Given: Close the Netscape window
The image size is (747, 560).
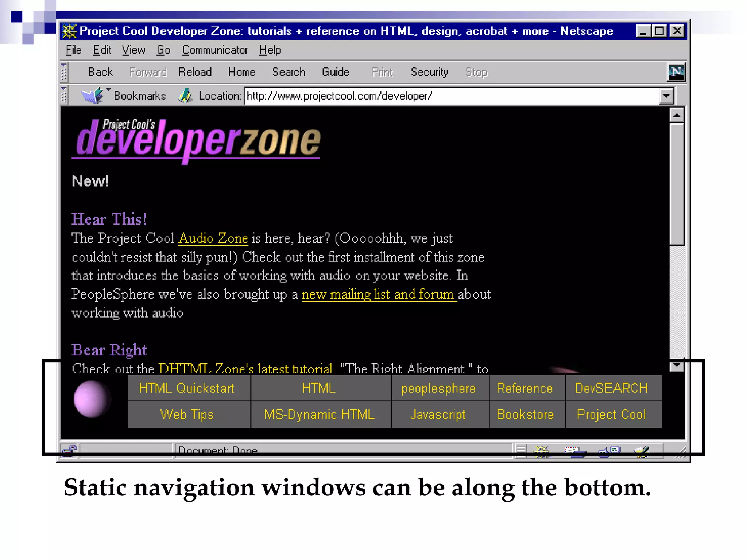Looking at the screenshot, I should [x=677, y=31].
